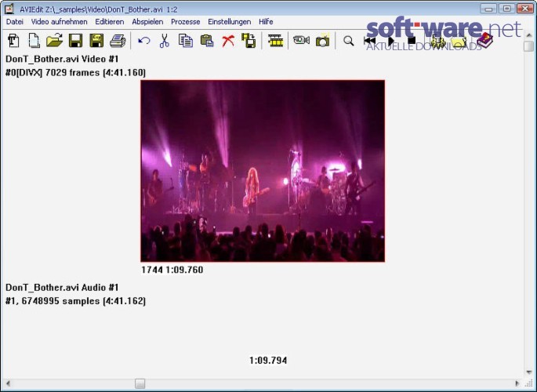Cut the selection with the scissors icon

click(x=165, y=41)
